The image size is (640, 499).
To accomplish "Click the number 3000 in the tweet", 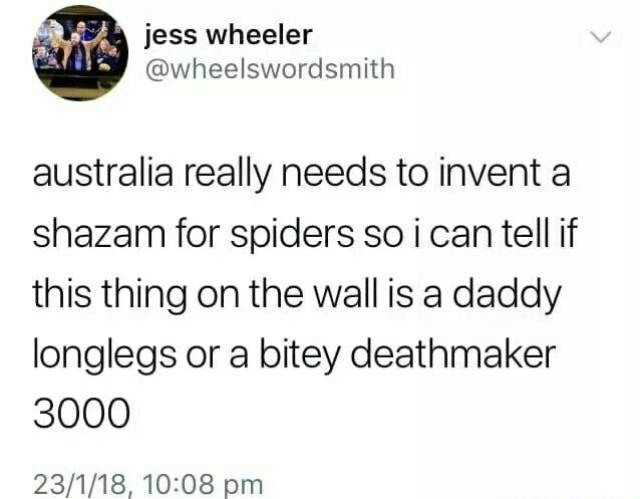I will point(82,414).
